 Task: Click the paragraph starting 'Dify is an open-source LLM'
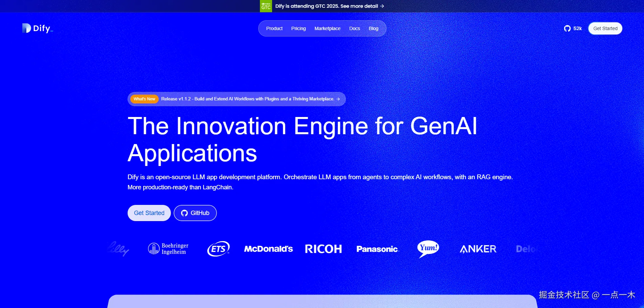coord(320,182)
